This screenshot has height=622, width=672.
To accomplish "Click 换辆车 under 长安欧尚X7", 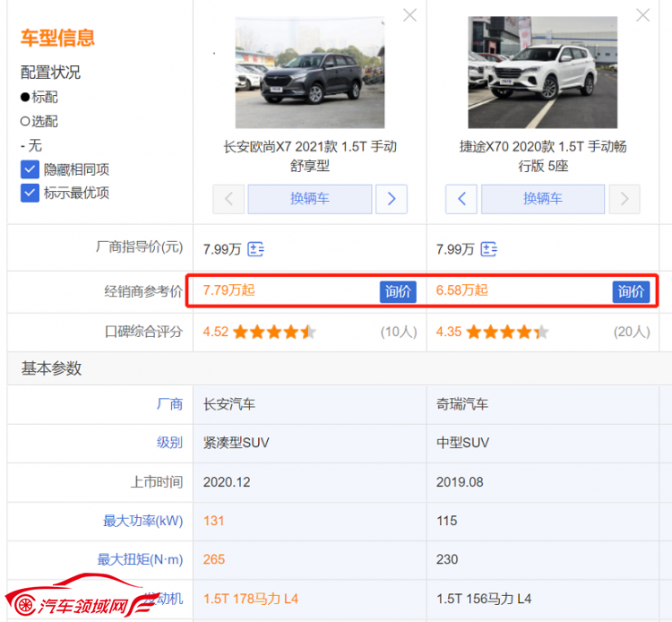I will point(310,199).
